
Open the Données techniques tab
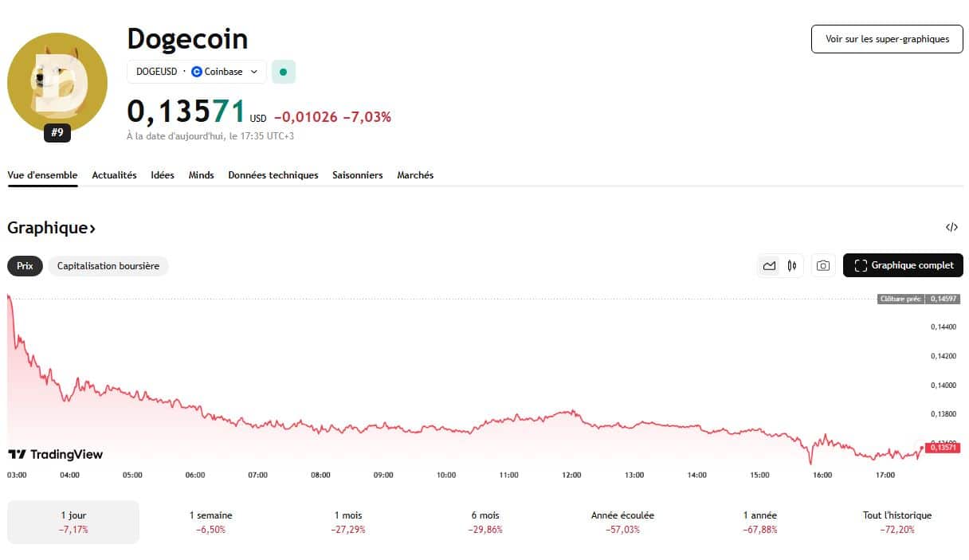point(273,174)
